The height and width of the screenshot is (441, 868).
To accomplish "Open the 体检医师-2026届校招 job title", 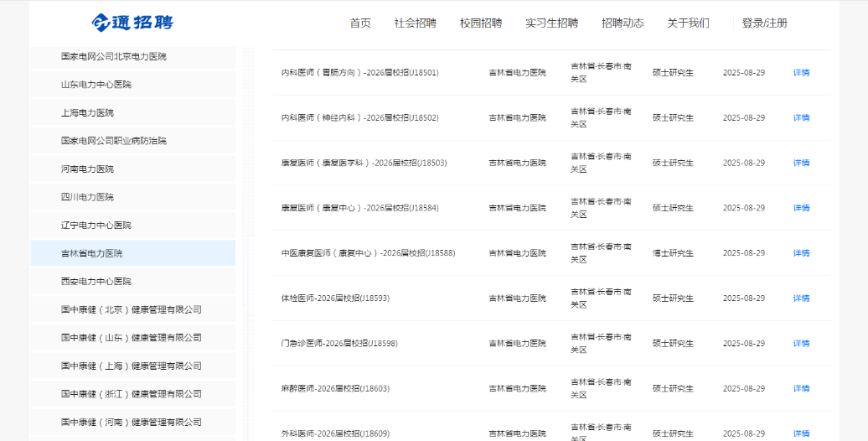I will tap(335, 298).
